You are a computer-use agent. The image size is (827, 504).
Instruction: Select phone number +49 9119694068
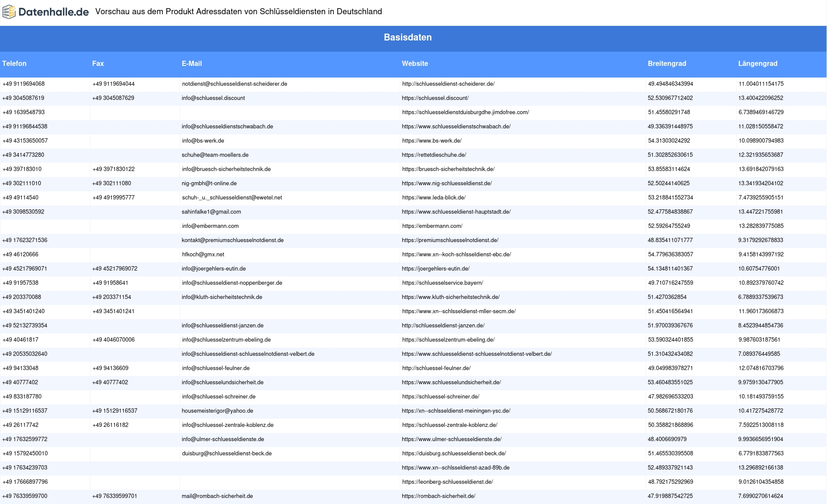24,84
